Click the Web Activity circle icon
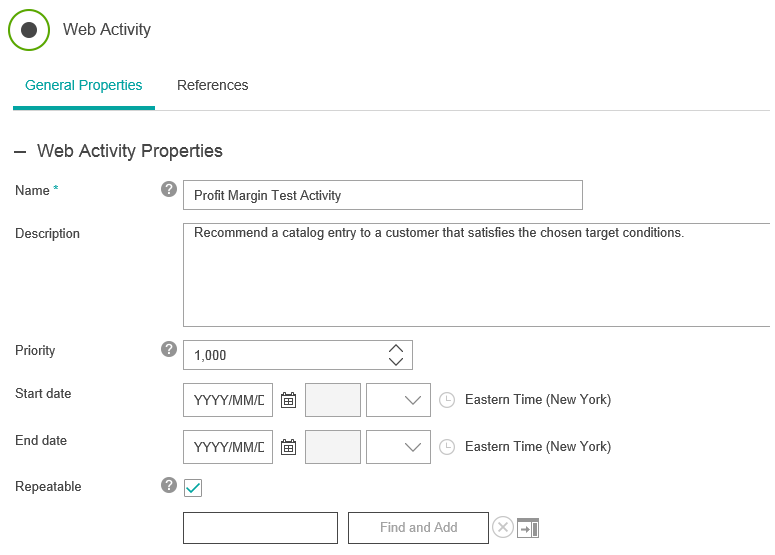This screenshot has width=775, height=555. pos(29,30)
